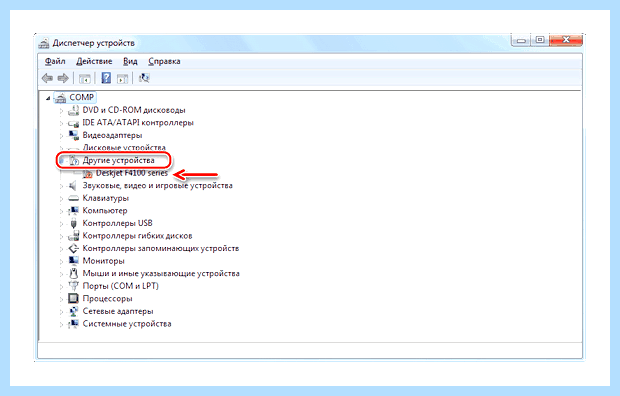Select the Видеоадаптеры label
Screen dimensions: 620x396
pos(112,135)
